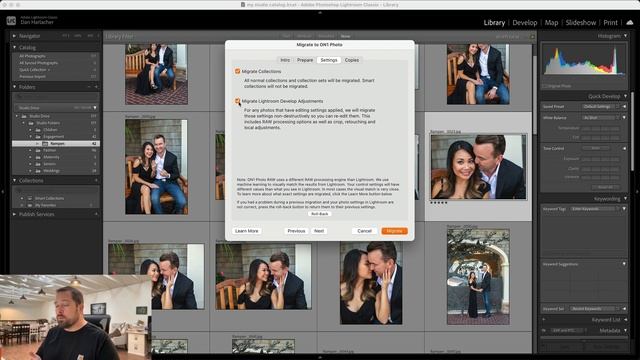Click the Learn More button
The image size is (640, 360).
click(x=247, y=231)
